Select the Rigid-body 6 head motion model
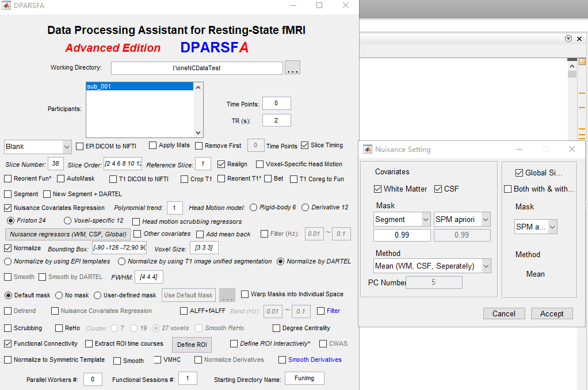 click(x=254, y=208)
